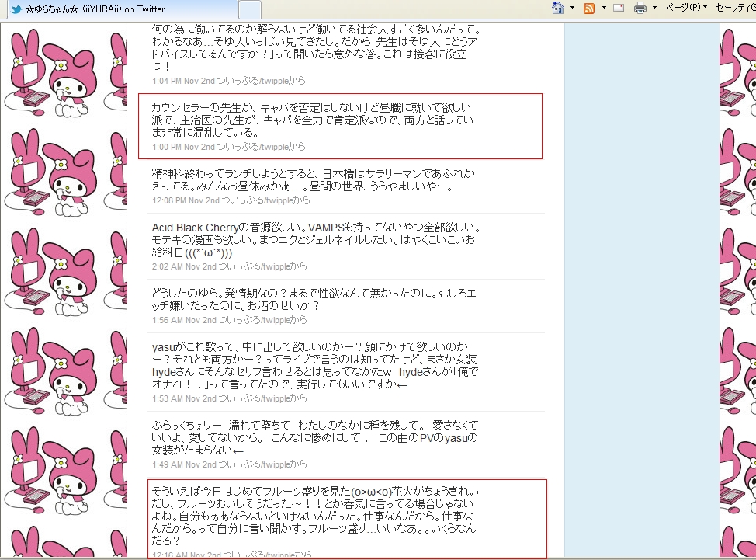Open the Print options dropdown arrow
The height and width of the screenshot is (560, 756).
pos(654,8)
